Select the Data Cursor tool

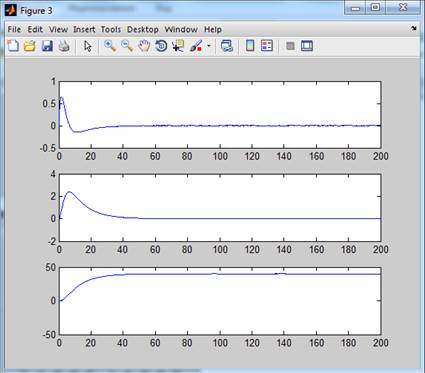pyautogui.click(x=178, y=46)
